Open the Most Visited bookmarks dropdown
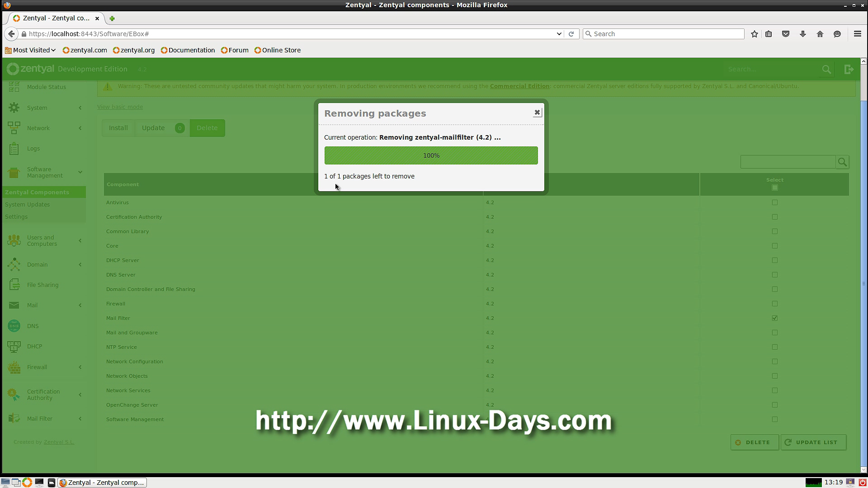This screenshot has width=868, height=488. pyautogui.click(x=30, y=50)
